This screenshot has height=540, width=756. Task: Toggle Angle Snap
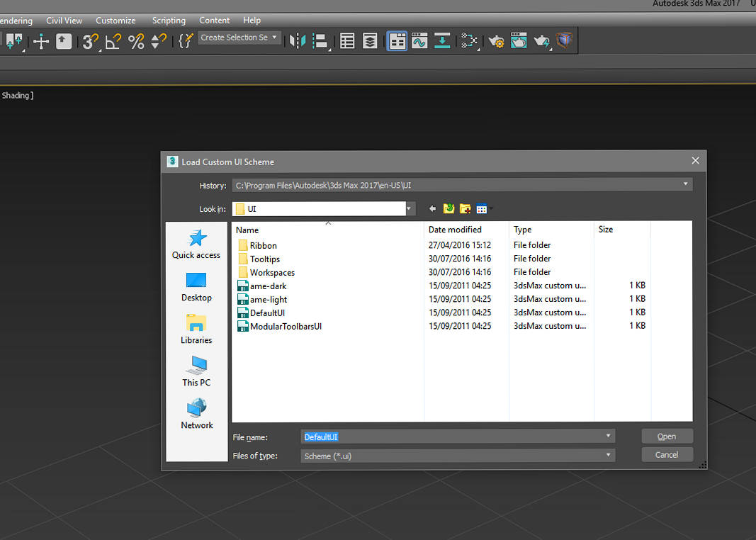[x=113, y=41]
